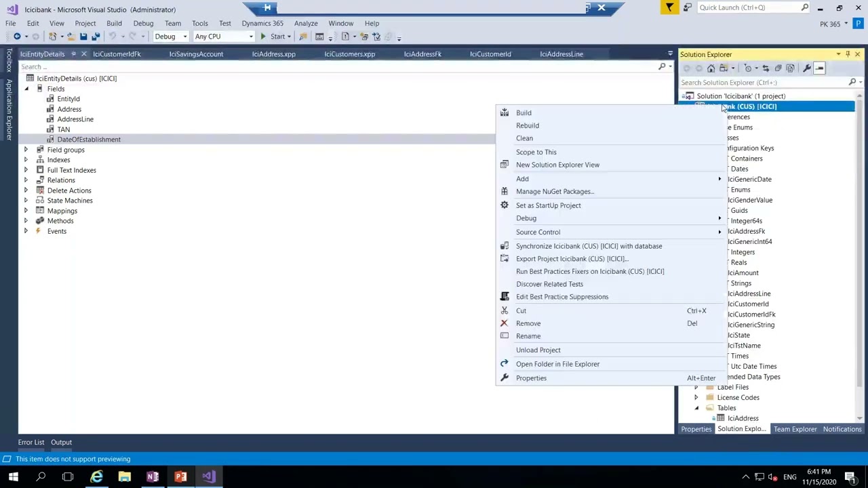Screen dimensions: 868x488
Task: Collapse the Fields node in the designer
Action: (x=26, y=89)
